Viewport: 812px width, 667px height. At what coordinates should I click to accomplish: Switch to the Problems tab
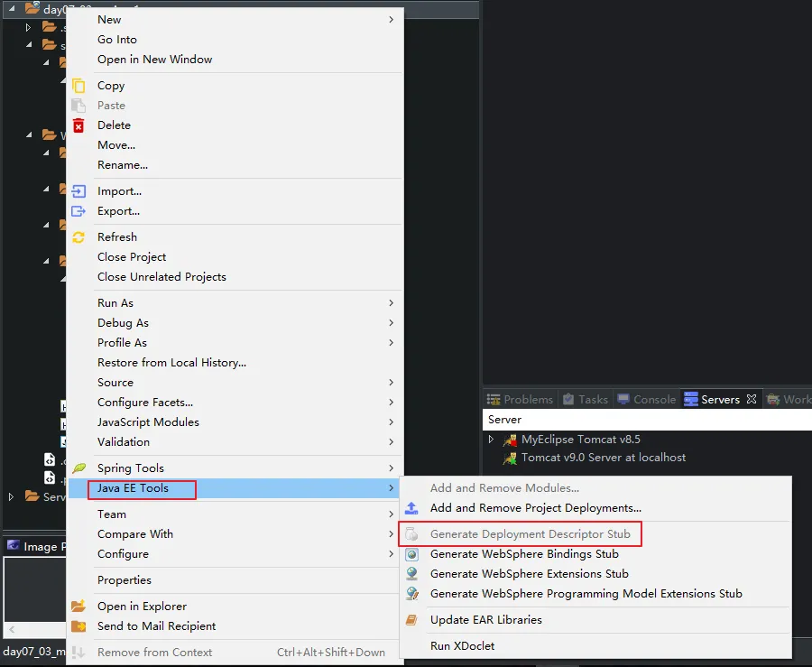pos(520,399)
